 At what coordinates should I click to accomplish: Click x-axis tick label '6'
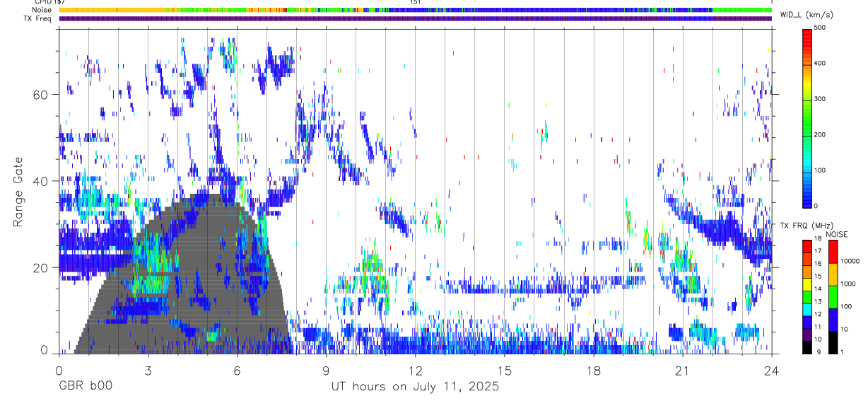(x=237, y=371)
